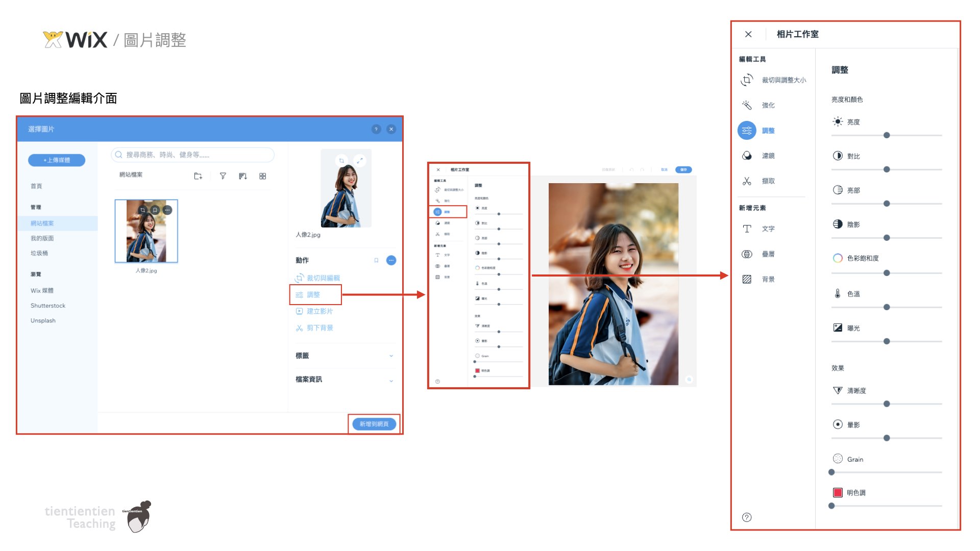The image size is (980, 551).
Task: Toggle grid view in media manager
Action: [262, 176]
